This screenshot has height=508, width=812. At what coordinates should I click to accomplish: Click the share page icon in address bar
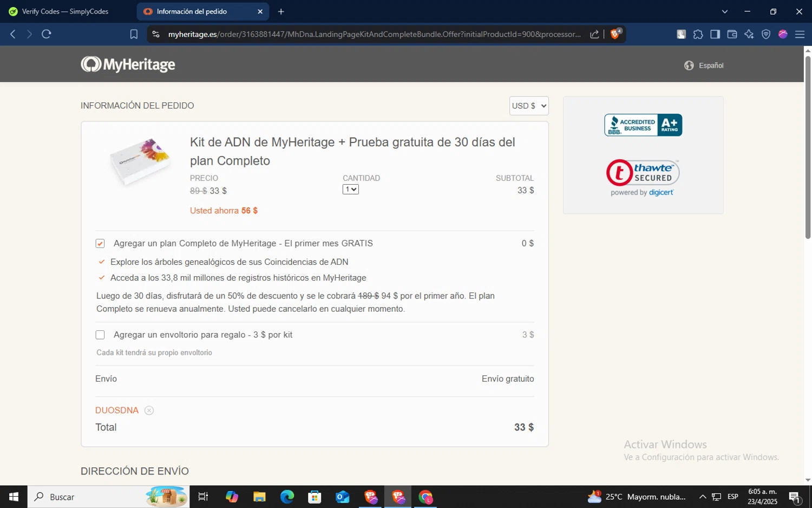(x=594, y=34)
